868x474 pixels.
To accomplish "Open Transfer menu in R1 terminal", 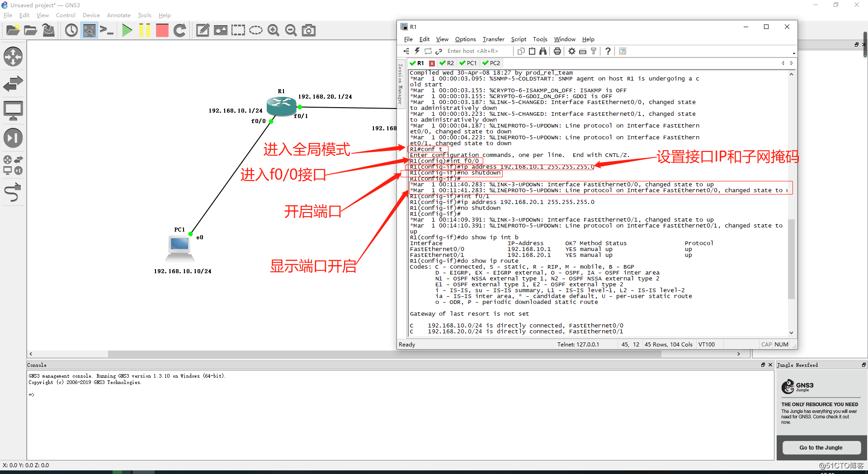I will click(494, 39).
